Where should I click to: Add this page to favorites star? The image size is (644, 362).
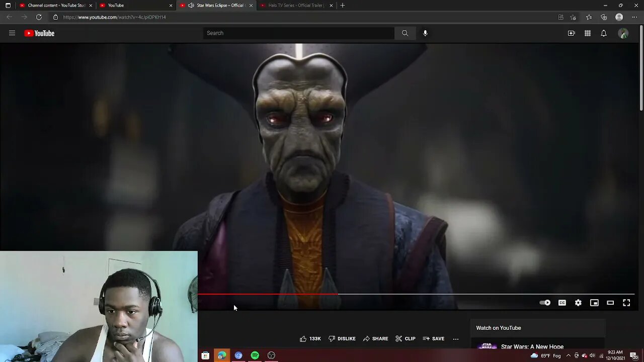[573, 17]
